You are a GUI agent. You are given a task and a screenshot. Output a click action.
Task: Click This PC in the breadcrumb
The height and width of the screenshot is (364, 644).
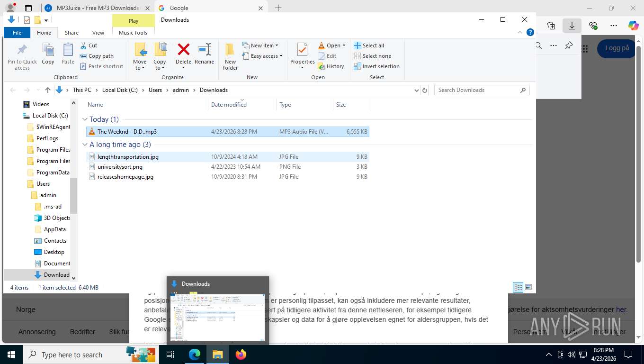[82, 90]
